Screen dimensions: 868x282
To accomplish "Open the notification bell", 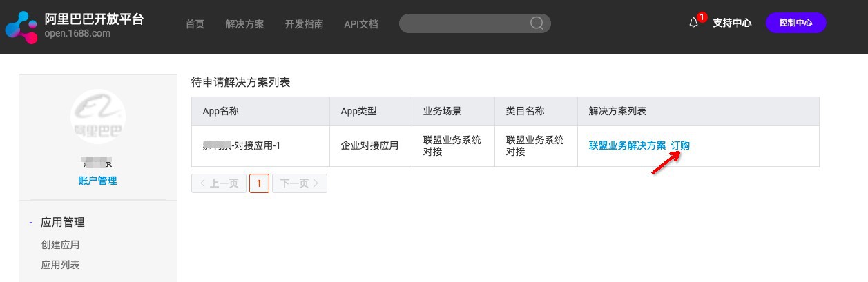I will pos(694,23).
